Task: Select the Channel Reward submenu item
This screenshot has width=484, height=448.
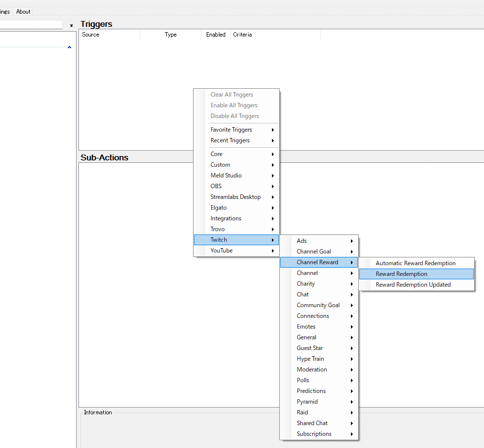Action: click(319, 262)
